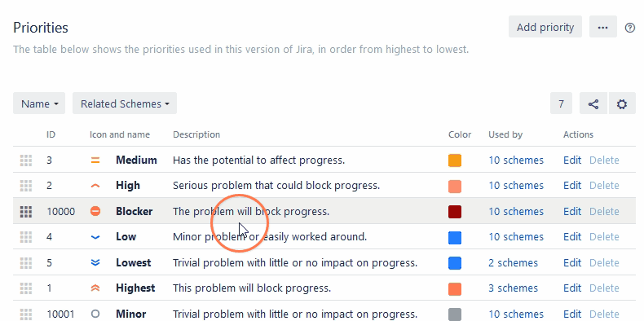
Task: Open the gear settings icon
Action: 622,103
